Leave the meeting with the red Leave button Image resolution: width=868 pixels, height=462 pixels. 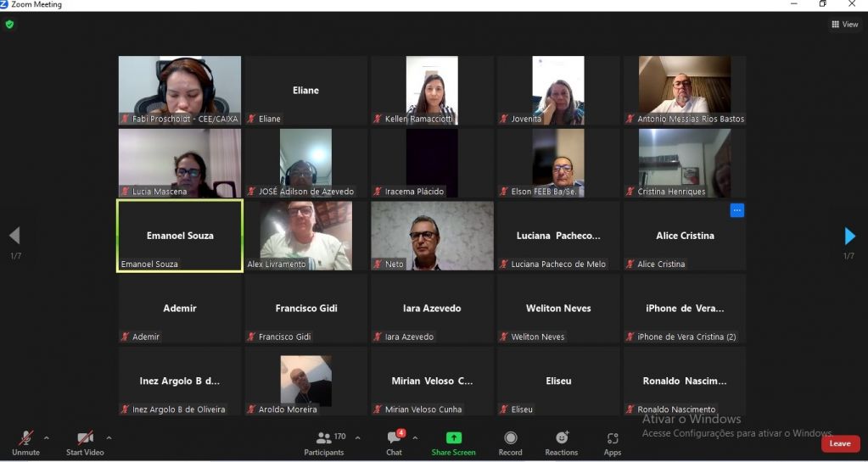pos(839,443)
